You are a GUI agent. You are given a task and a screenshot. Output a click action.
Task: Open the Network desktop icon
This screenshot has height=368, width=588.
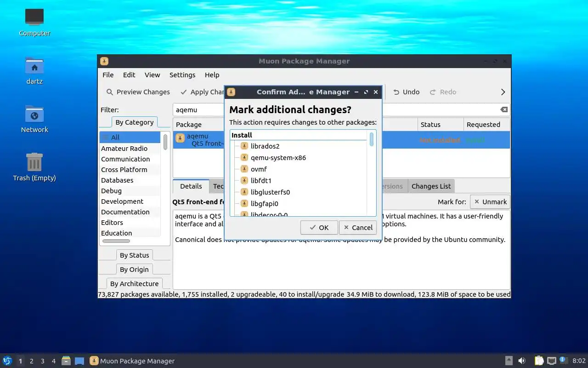coord(34,119)
